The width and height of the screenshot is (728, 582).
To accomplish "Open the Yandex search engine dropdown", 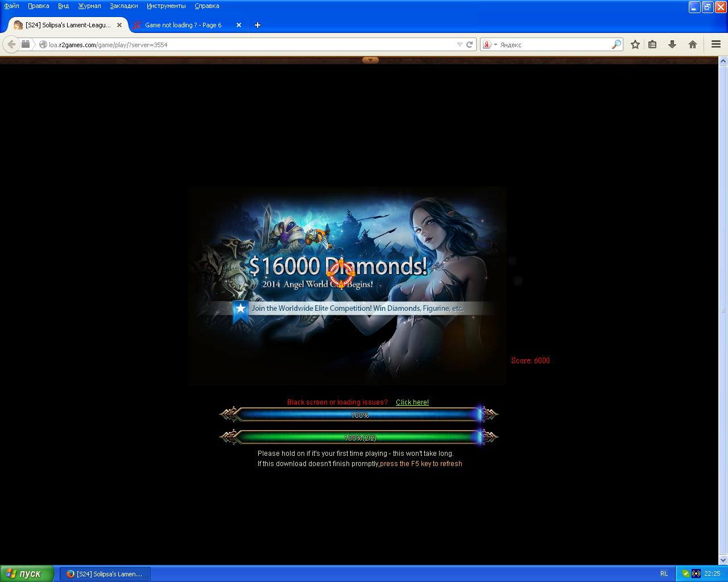I will (x=490, y=44).
